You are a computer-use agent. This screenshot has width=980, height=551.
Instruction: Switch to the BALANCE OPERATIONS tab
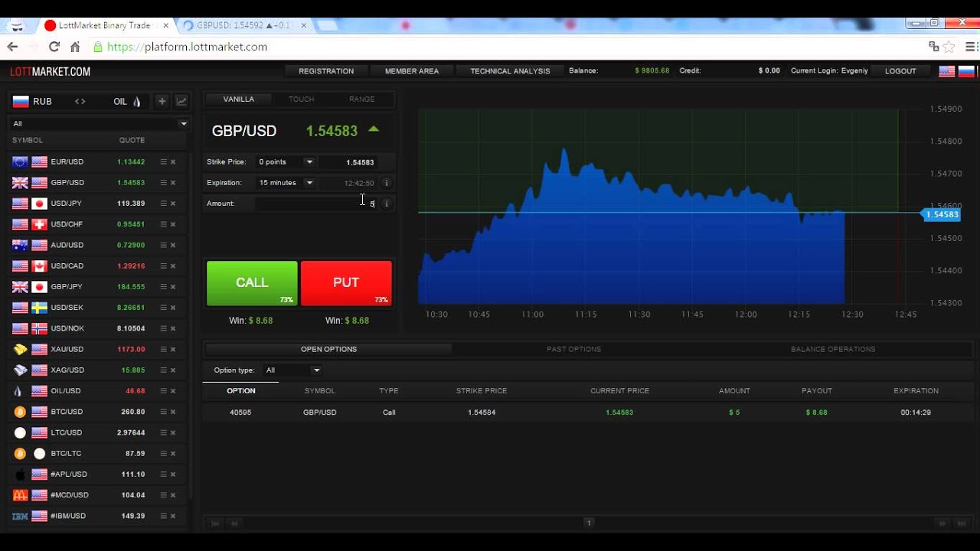(833, 349)
